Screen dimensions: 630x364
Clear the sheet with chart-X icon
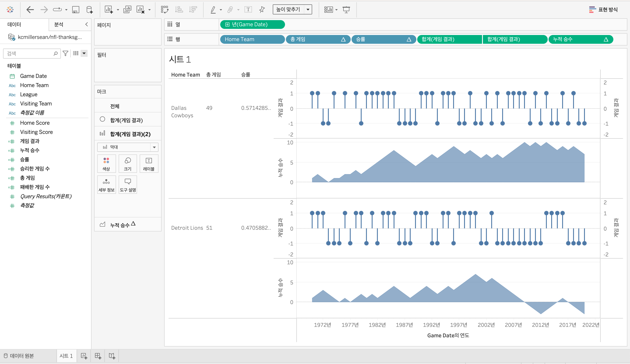pos(141,10)
